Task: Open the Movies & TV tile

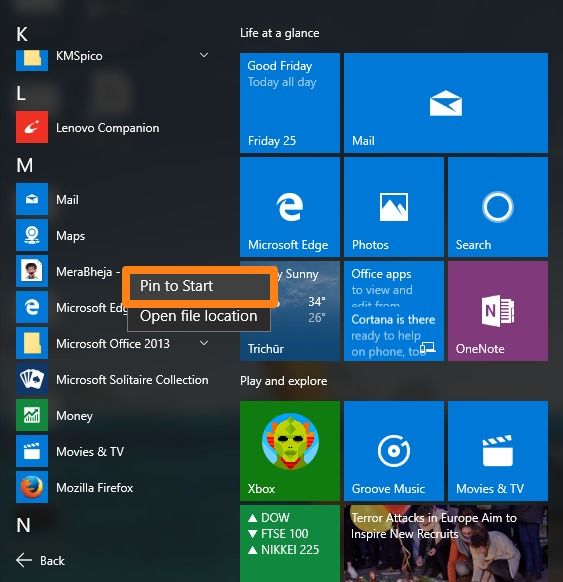Action: 498,451
